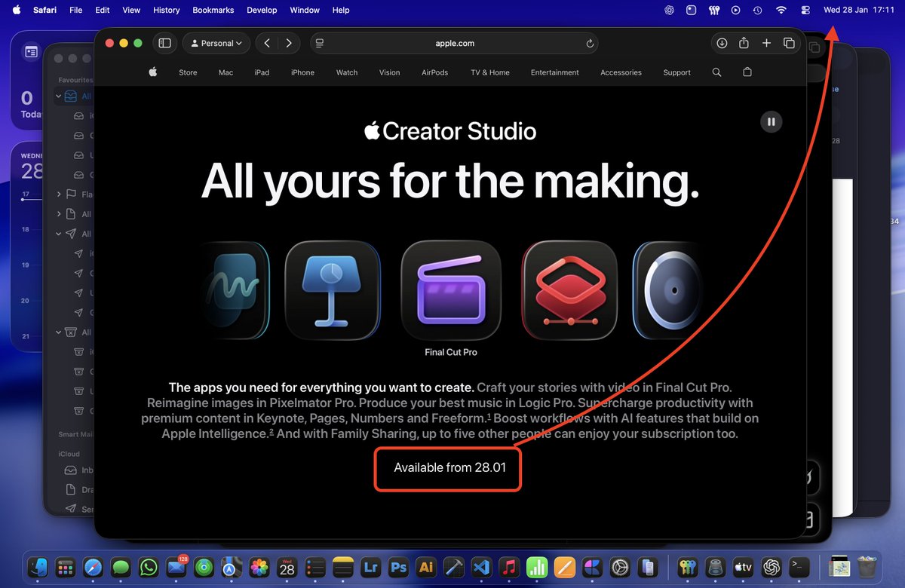This screenshot has height=588, width=905.
Task: Select the red Compressor app icon
Action: click(570, 289)
